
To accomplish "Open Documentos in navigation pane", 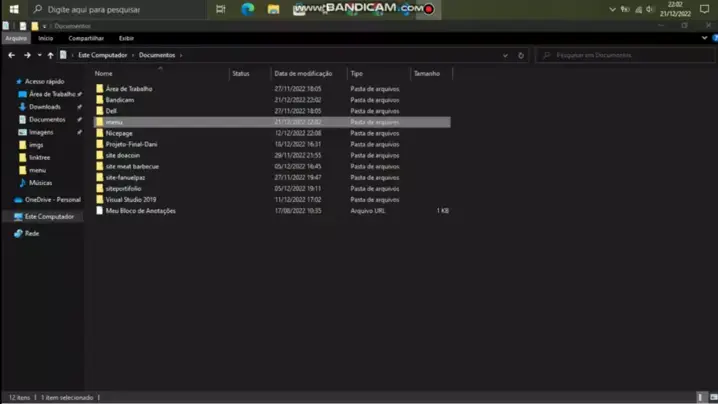I will point(47,119).
